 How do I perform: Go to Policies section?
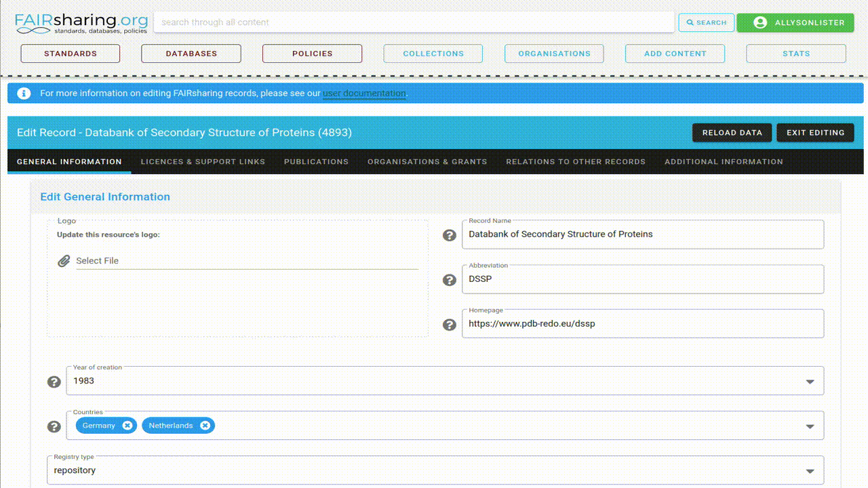click(x=313, y=54)
